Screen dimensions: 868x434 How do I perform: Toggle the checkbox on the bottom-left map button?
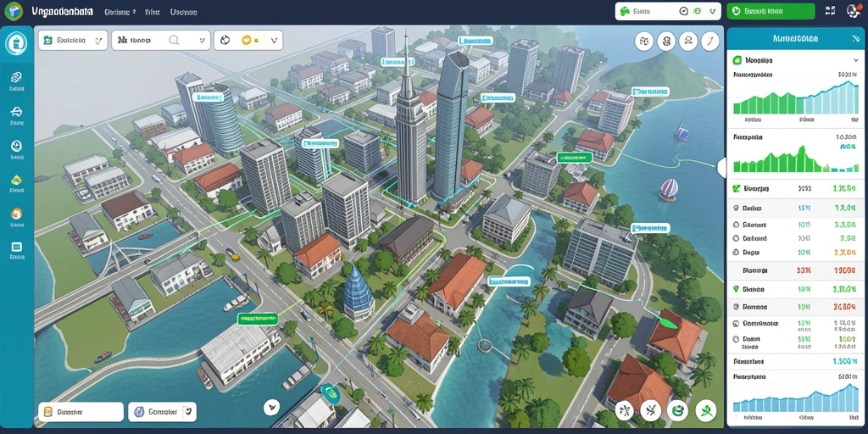[x=189, y=412]
